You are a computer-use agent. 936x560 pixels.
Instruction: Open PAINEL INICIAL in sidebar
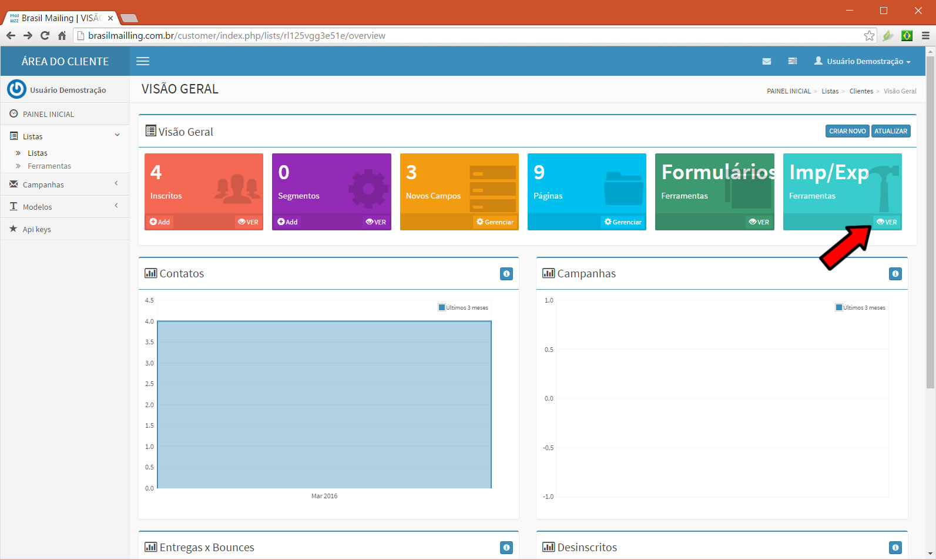(65, 114)
